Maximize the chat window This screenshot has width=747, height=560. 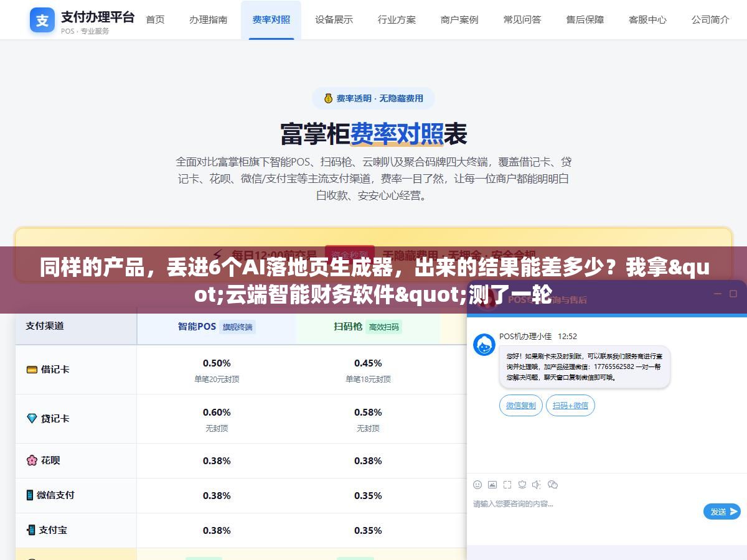(x=732, y=294)
